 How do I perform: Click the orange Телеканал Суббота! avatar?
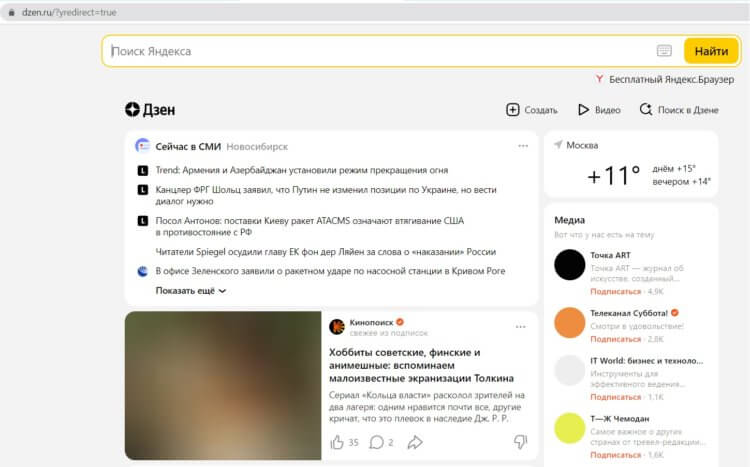pos(569,322)
